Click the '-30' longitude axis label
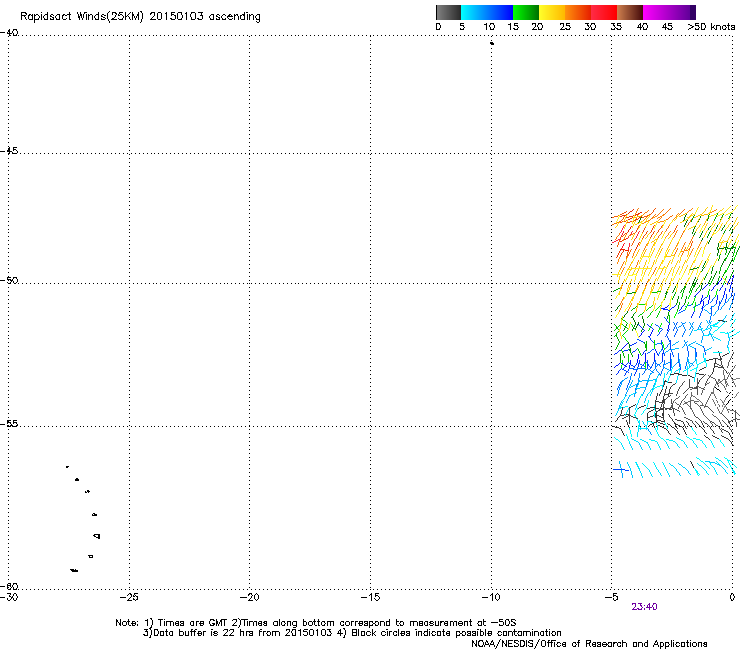 (x=9, y=598)
